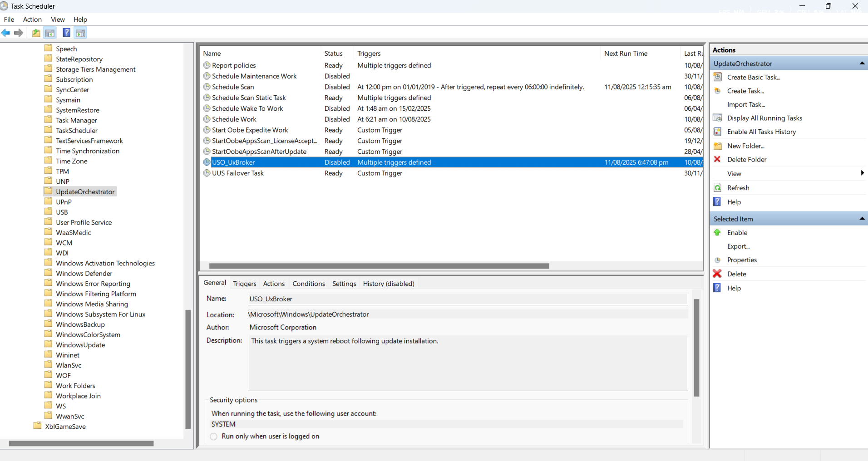This screenshot has height=461, width=868.
Task: Switch to the Triggers tab
Action: 244,284
